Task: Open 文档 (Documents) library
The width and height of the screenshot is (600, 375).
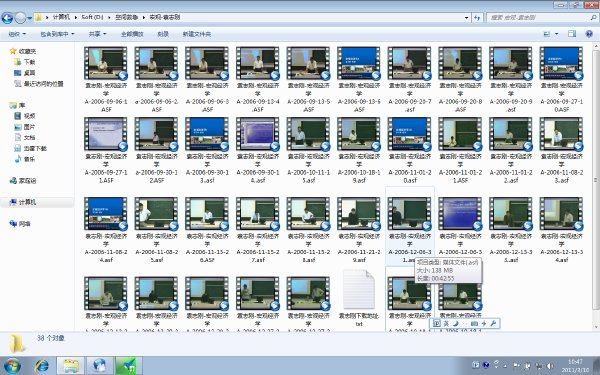Action: point(25,137)
